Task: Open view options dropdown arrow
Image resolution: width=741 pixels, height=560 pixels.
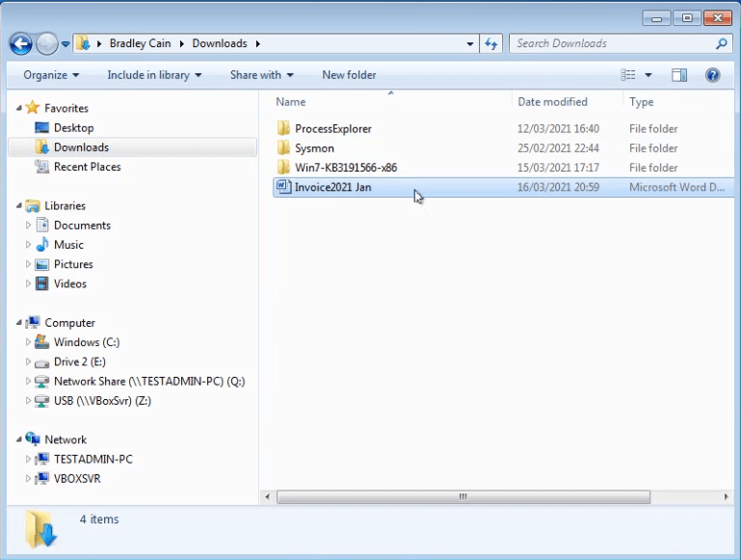Action: tap(648, 75)
